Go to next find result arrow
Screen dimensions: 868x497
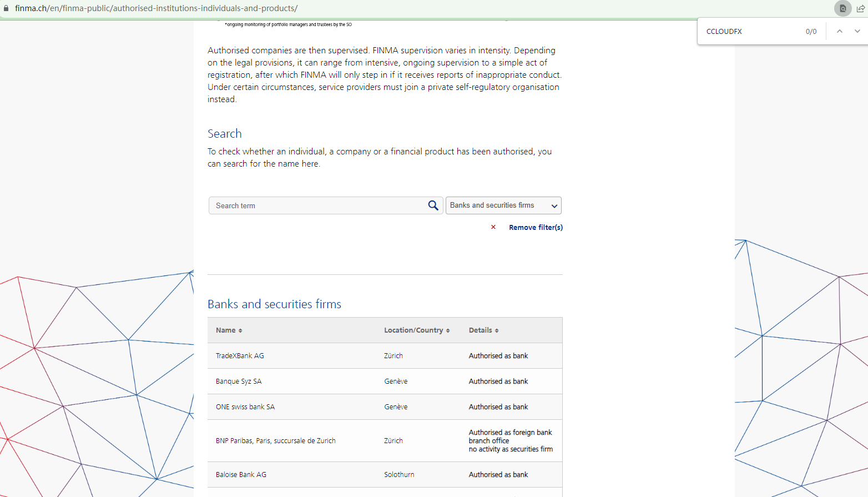click(x=857, y=31)
